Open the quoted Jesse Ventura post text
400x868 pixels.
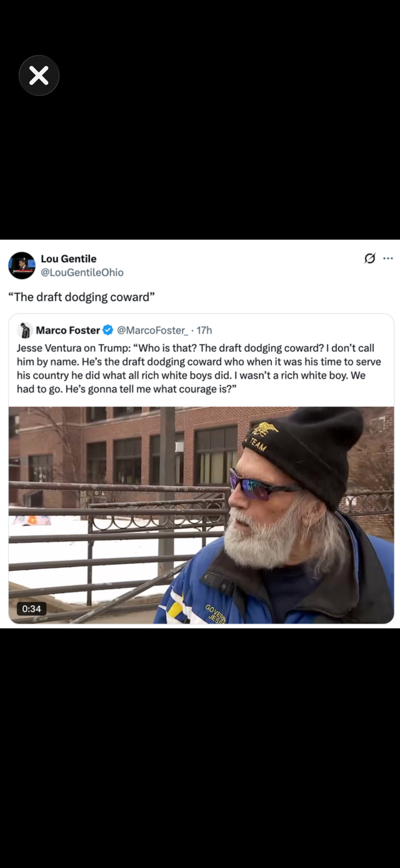point(199,368)
